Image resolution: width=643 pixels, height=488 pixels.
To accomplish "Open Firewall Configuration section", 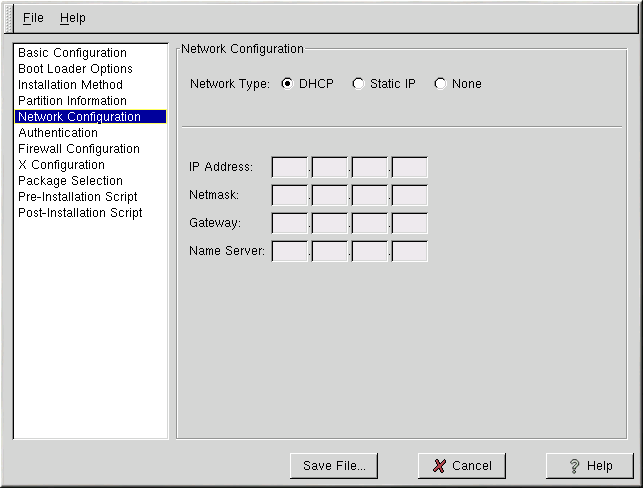I will click(79, 149).
